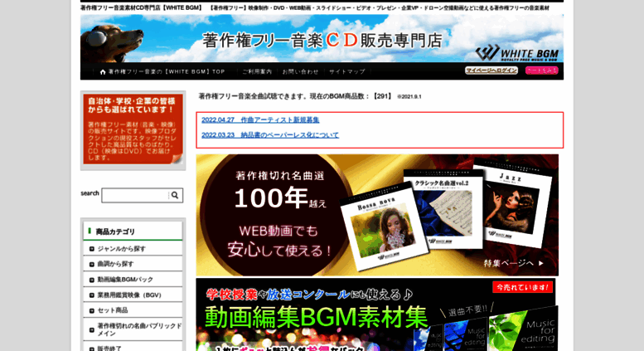
Task: Click 特集ページへ on the banner
Action: pyautogui.click(x=514, y=263)
